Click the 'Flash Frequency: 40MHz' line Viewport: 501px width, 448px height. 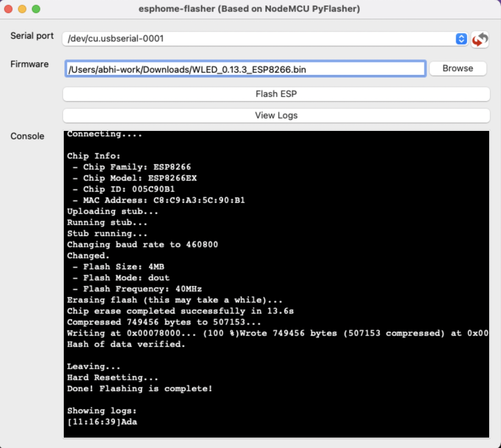click(x=137, y=289)
